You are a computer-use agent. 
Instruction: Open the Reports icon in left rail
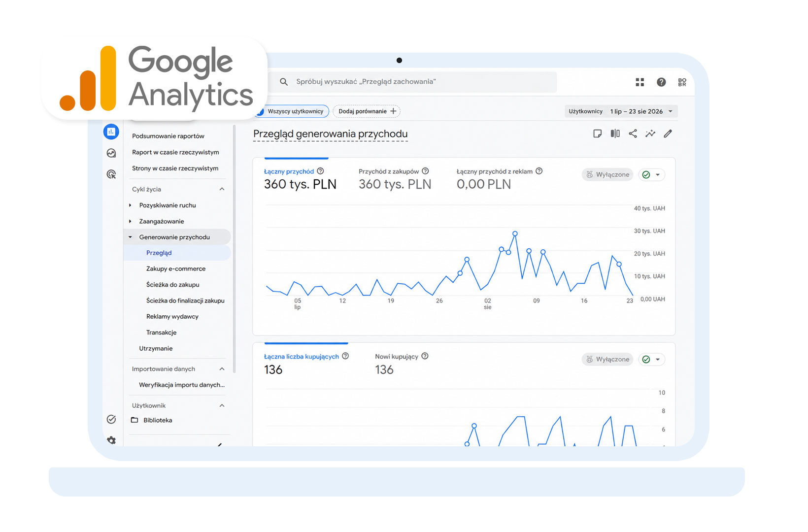point(111,132)
